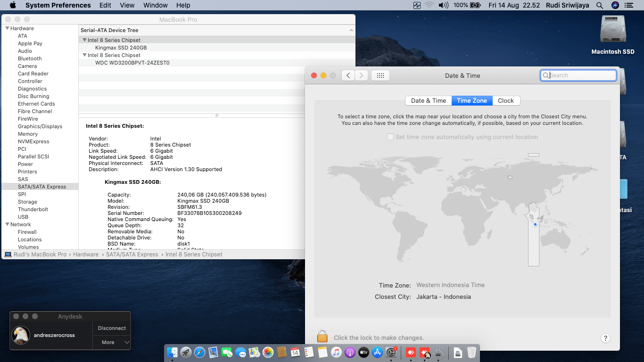Open Contacts from the Dock
The image size is (644, 362).
coord(282,352)
